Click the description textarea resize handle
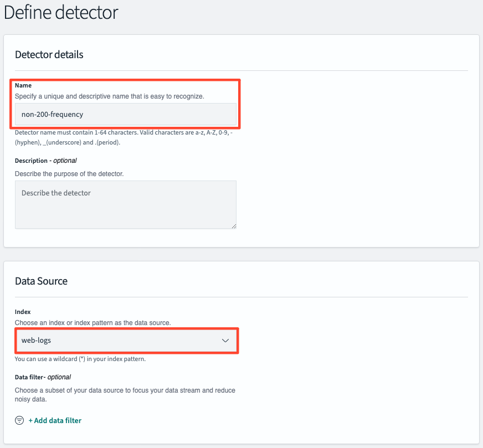483x448 pixels. [234, 226]
